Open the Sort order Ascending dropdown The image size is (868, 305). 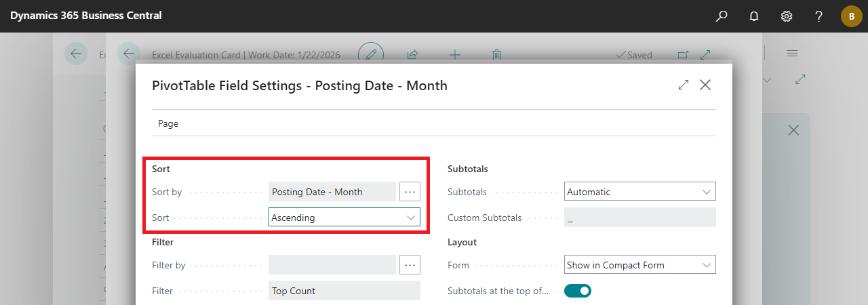[344, 218]
